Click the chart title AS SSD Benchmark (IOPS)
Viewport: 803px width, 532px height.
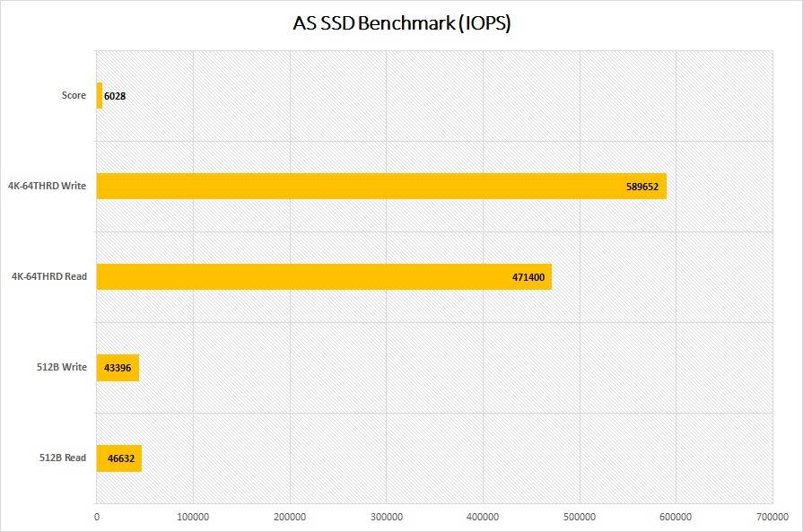point(402,23)
